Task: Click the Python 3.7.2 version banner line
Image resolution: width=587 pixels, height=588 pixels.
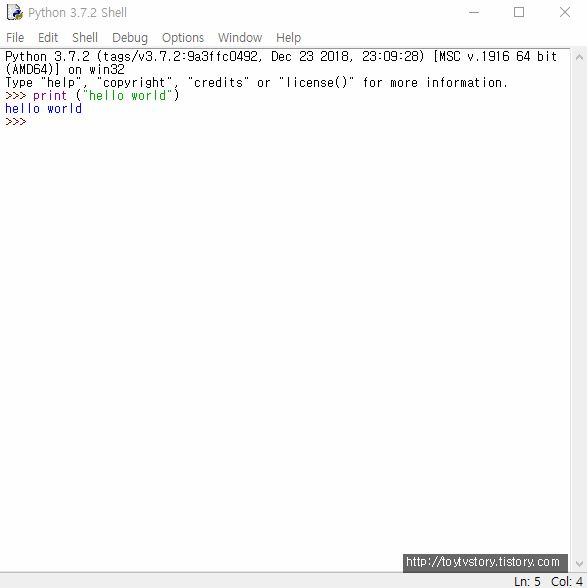Action: pyautogui.click(x=281, y=57)
